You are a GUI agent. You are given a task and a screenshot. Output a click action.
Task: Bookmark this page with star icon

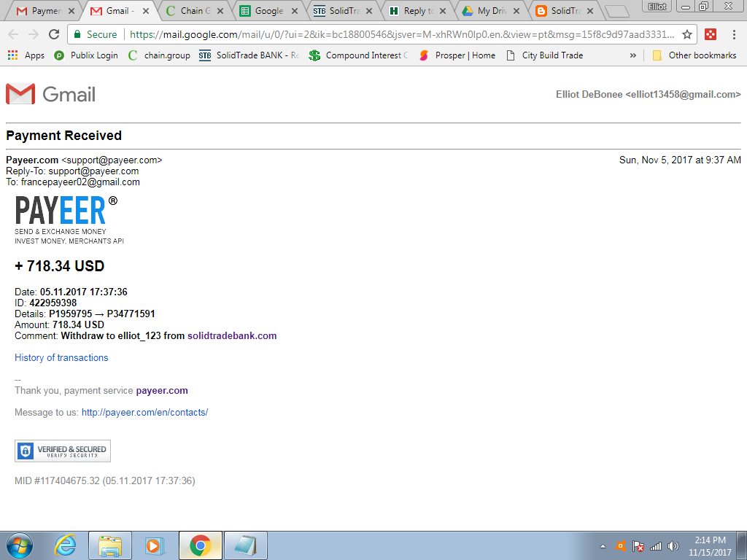click(686, 34)
